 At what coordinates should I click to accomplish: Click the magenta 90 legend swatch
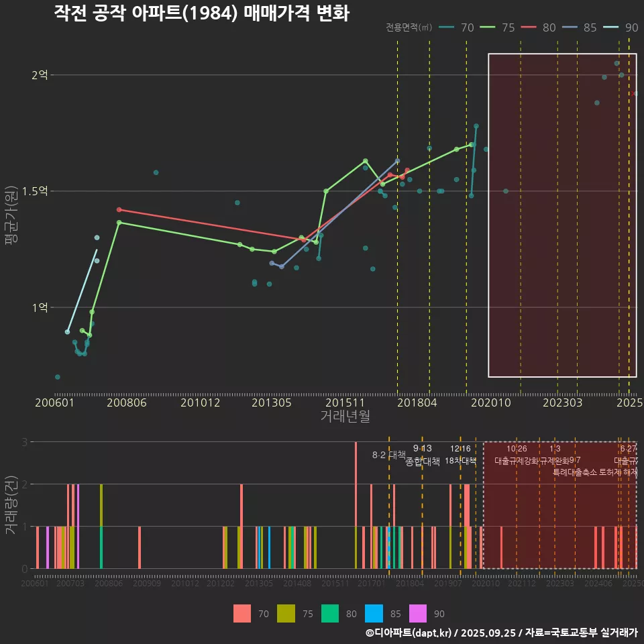(x=417, y=613)
